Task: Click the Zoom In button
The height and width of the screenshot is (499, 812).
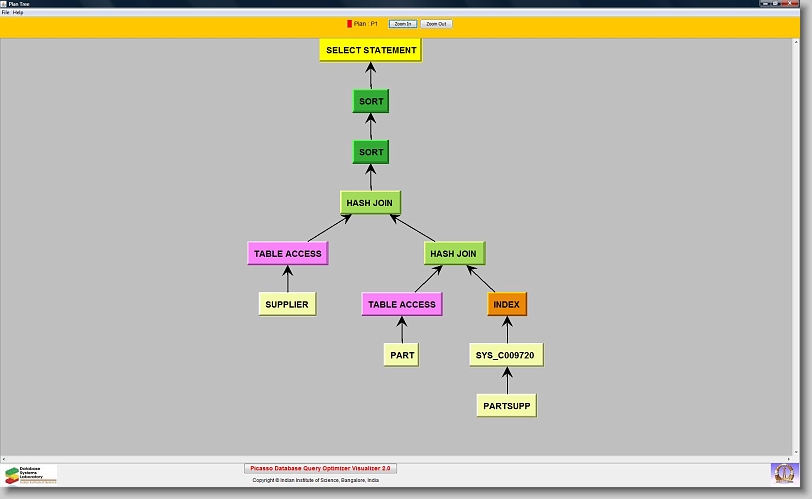Action: pyautogui.click(x=403, y=23)
